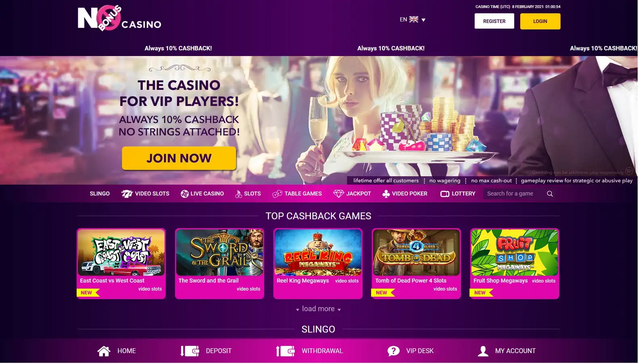This screenshot has height=364, width=638.
Task: Click the Home house icon
Action: [x=104, y=351]
